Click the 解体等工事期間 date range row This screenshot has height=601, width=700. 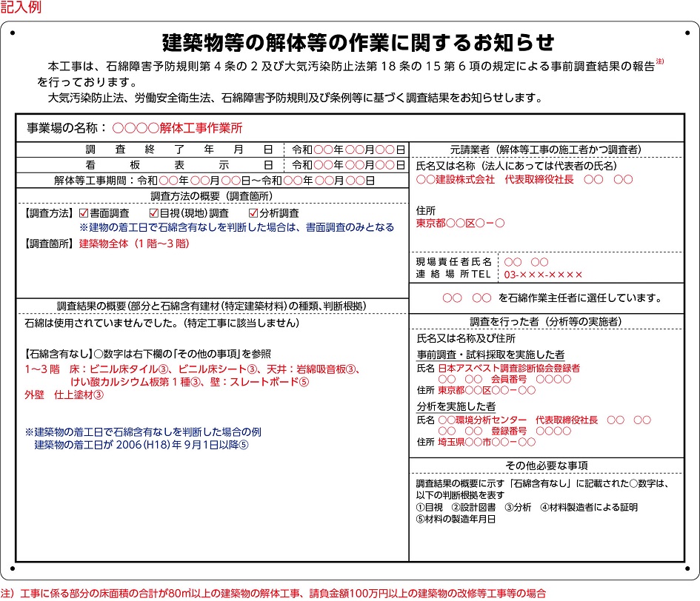click(x=214, y=181)
